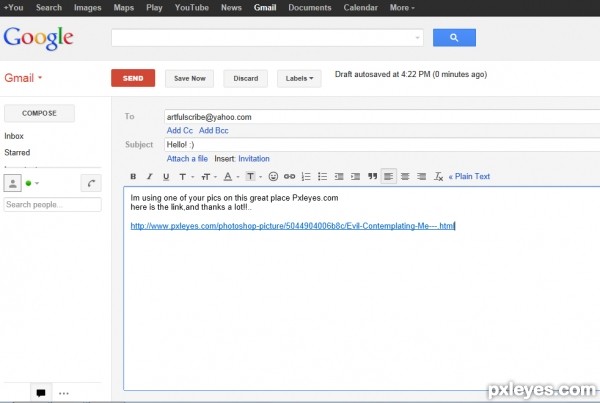Click the Search people field
Viewport: 600px width, 403px height.
(52, 204)
